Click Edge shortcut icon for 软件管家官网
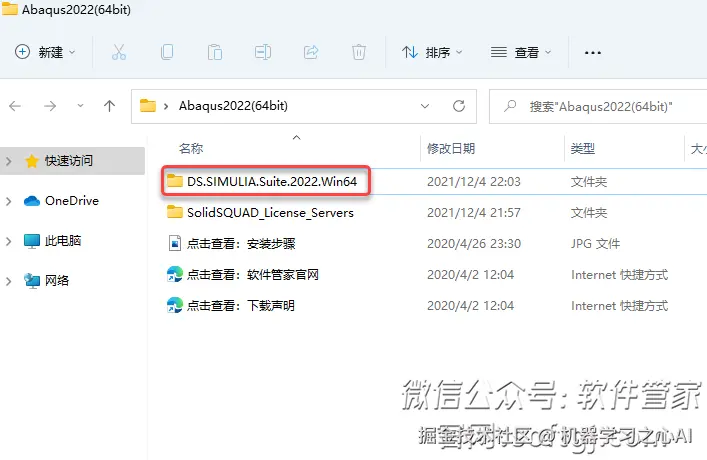707x460 pixels. (175, 274)
